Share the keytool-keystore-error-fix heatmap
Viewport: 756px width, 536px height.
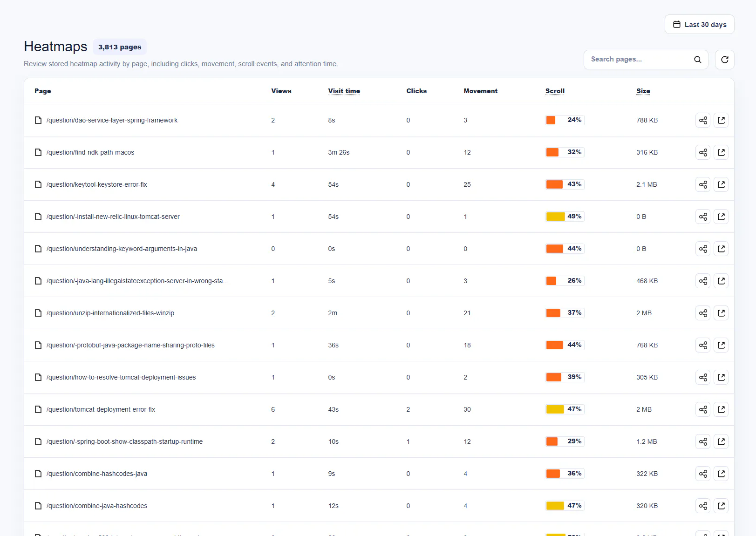click(x=703, y=184)
